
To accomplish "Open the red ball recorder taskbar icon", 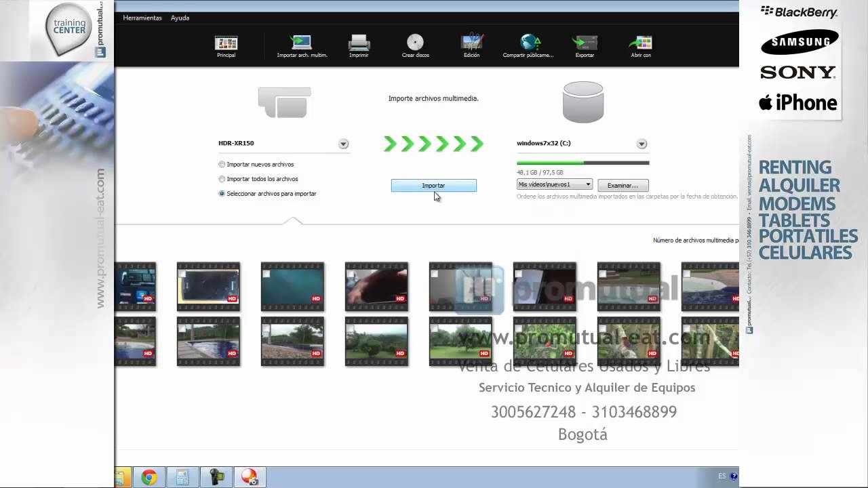I will (x=250, y=478).
